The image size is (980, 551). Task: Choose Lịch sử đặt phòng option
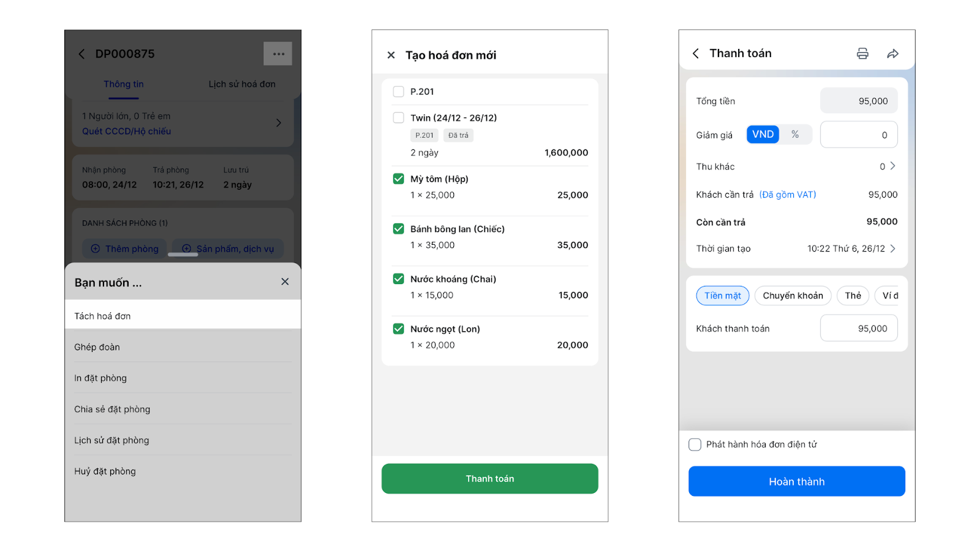183,440
